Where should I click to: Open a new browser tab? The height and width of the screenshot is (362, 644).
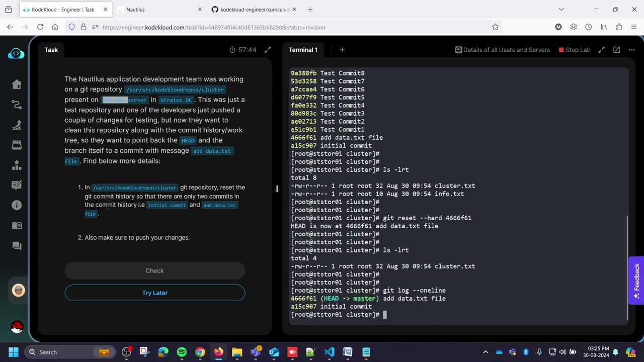point(310,10)
